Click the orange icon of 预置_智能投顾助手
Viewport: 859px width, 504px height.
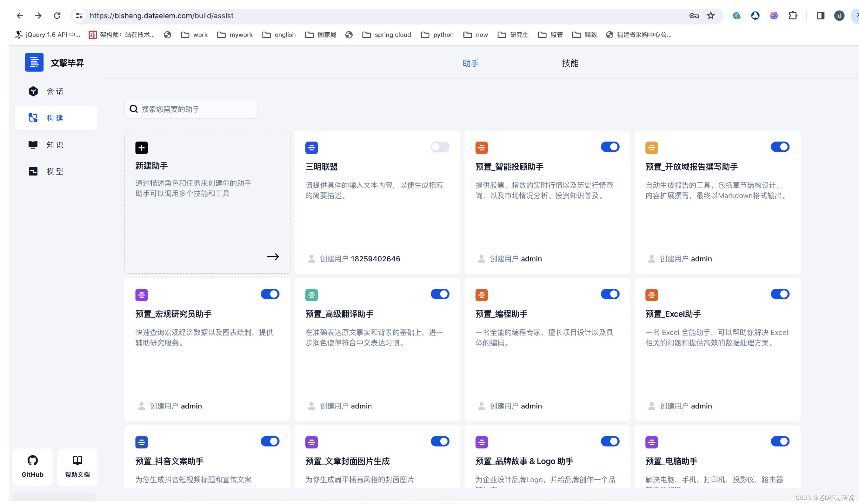click(x=482, y=148)
